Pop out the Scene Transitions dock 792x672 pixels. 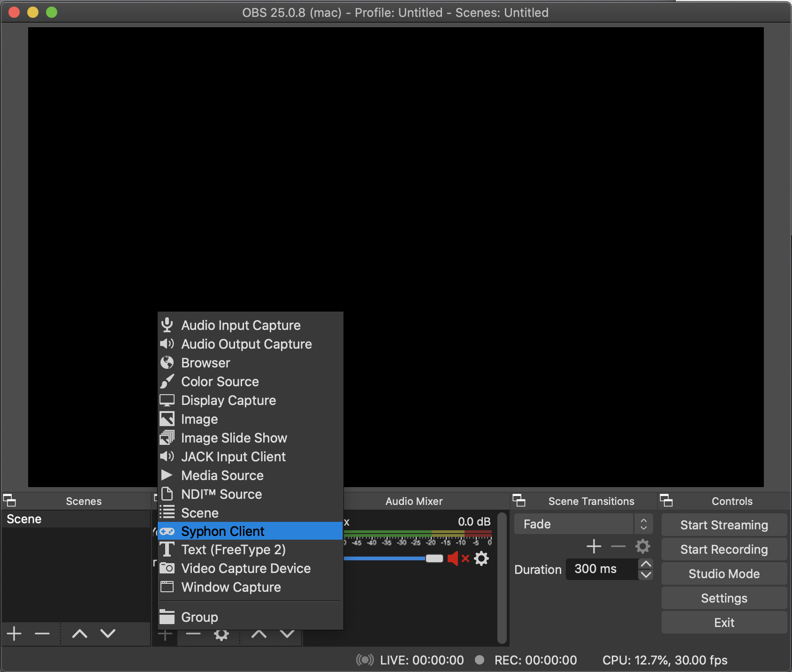(519, 500)
